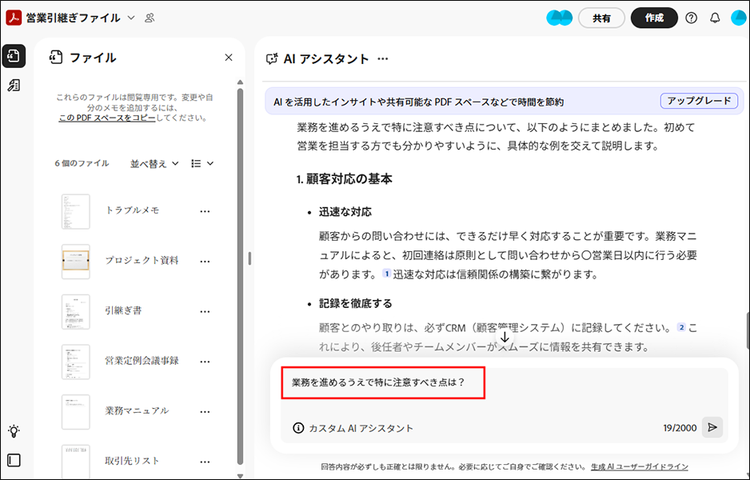Click the 共有 button

(x=602, y=18)
